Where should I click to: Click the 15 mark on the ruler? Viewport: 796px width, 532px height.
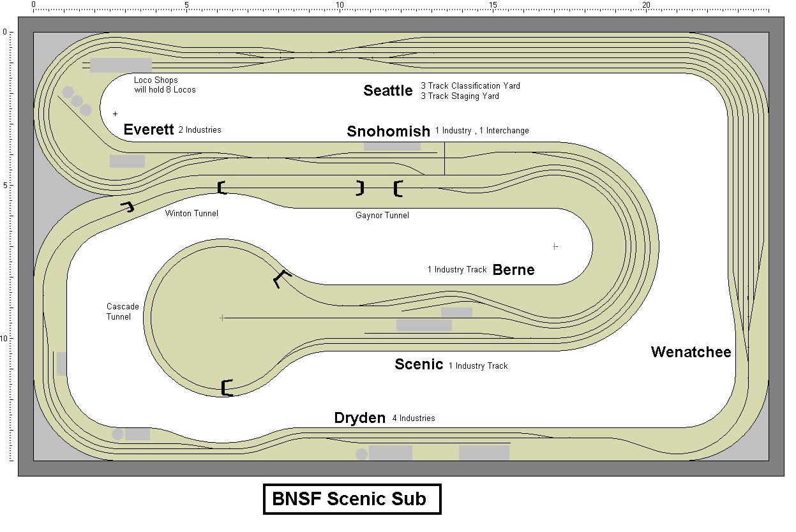pos(493,5)
